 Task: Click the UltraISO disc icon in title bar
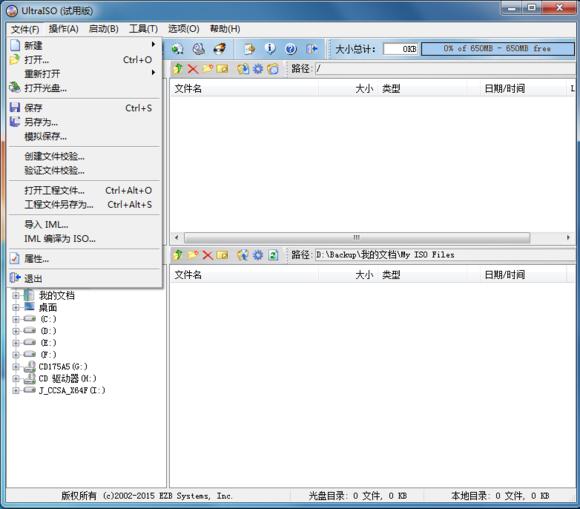coord(12,11)
